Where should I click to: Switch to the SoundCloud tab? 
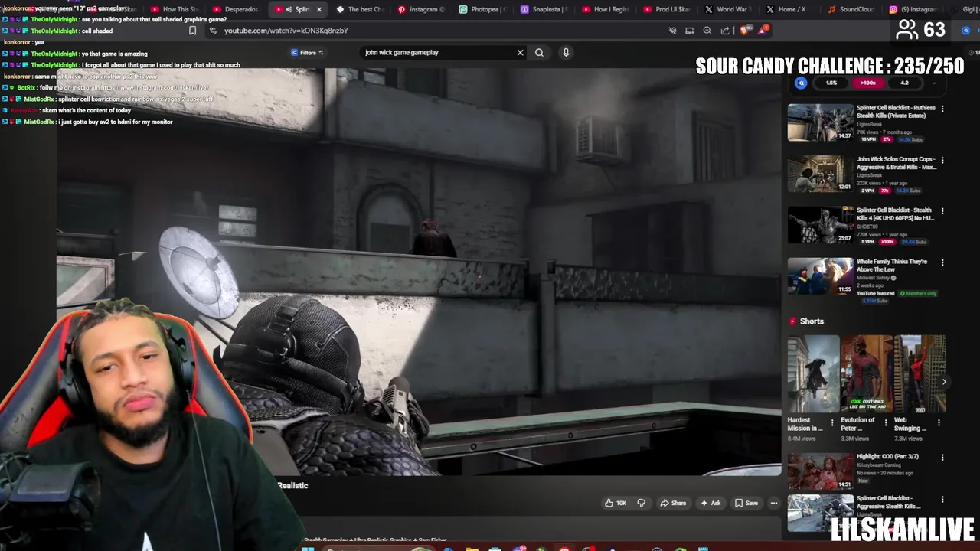pos(851,9)
